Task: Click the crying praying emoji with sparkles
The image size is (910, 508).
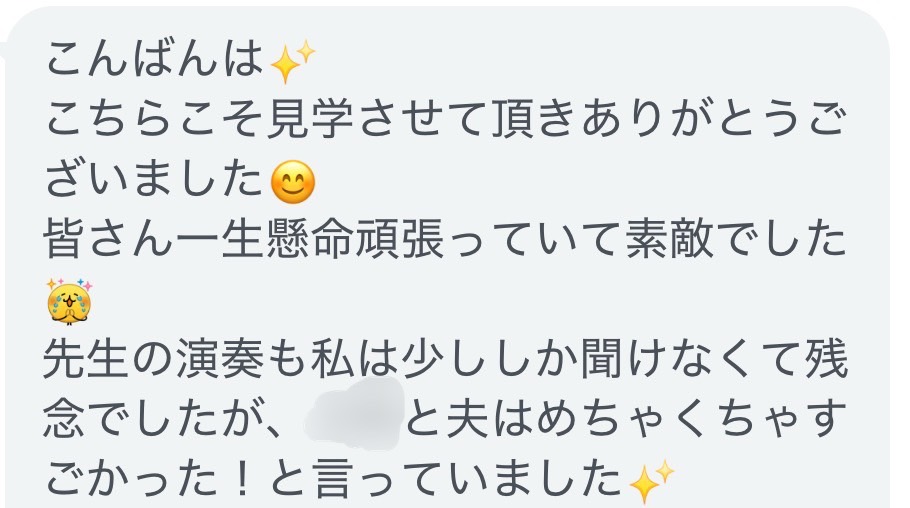Action: pyautogui.click(x=69, y=301)
